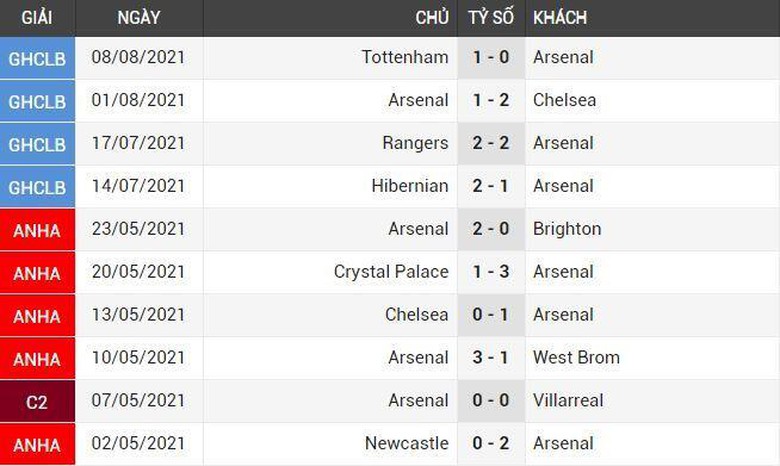Click the Crystal Palace team name

(x=391, y=272)
